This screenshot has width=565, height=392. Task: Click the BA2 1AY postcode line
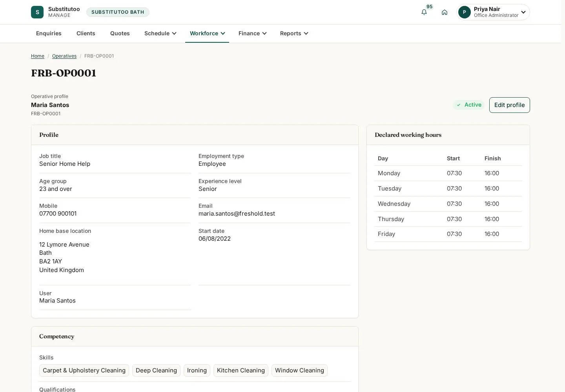pyautogui.click(x=51, y=261)
